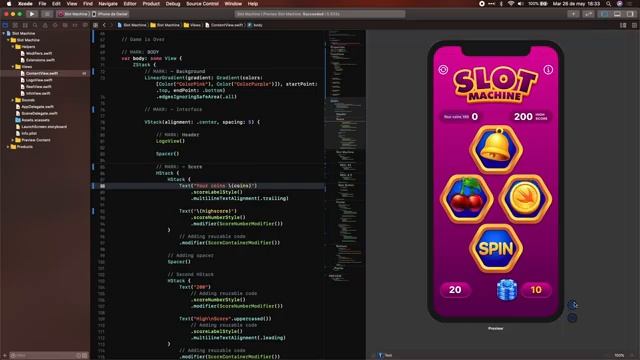The image size is (640, 360).
Task: Open the code review arrows button
Action: [588, 14]
